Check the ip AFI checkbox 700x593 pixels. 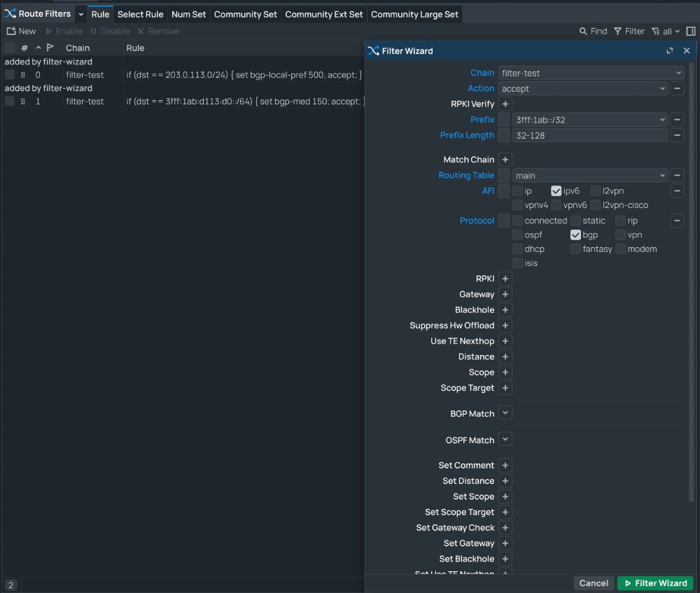[x=517, y=191]
